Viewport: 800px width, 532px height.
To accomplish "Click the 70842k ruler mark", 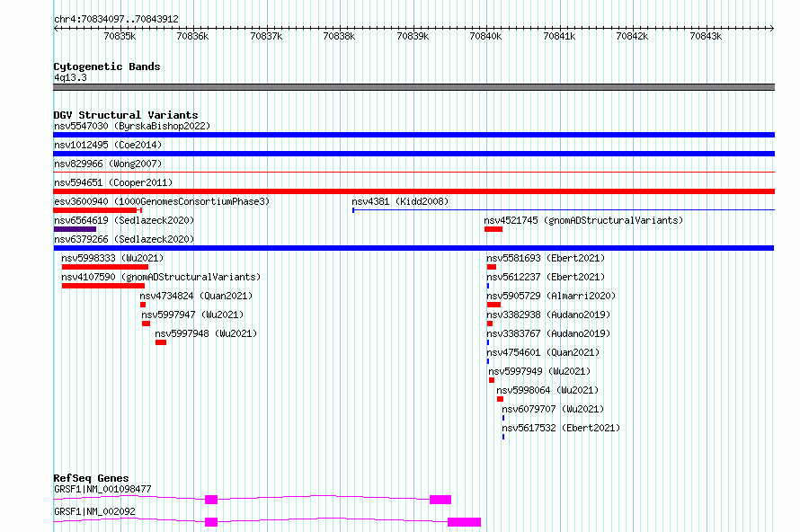I will (x=632, y=36).
